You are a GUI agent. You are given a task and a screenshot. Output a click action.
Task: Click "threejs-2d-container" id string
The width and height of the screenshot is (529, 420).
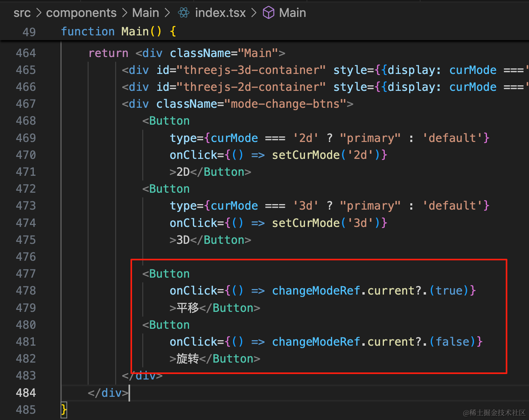point(251,87)
